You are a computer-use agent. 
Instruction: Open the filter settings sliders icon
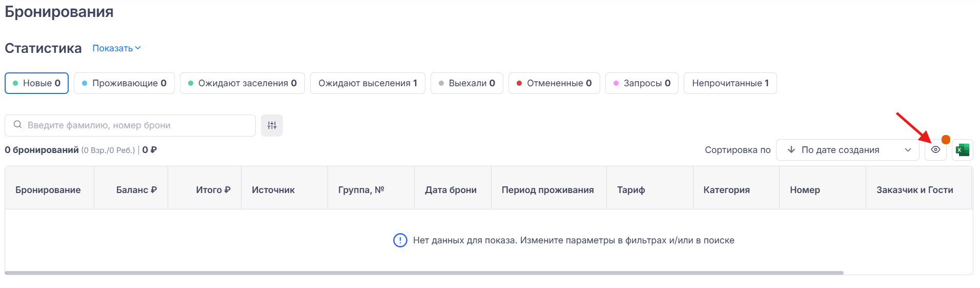[x=272, y=125]
